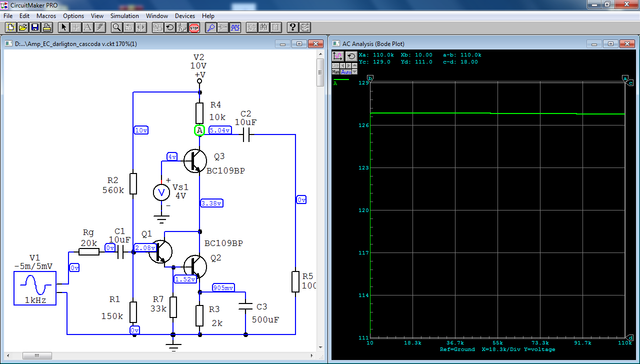640x364 pixels.
Task: Select transistor Q3 in the schematic
Action: pos(195,161)
